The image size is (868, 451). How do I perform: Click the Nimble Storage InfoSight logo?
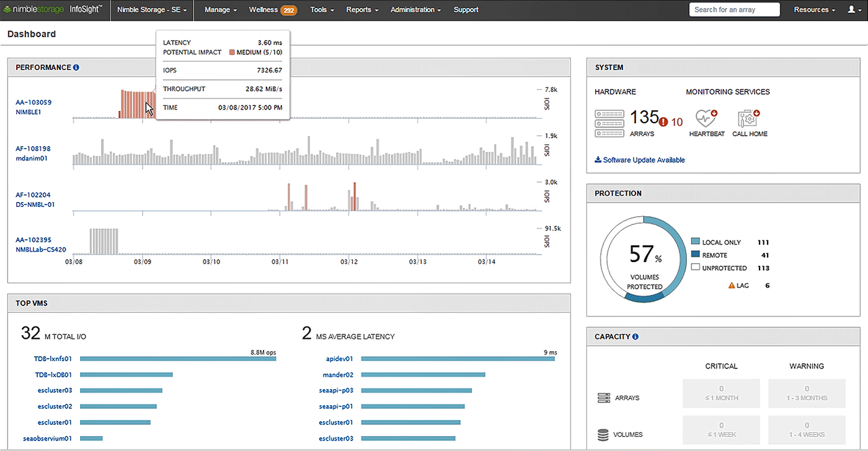(54, 10)
